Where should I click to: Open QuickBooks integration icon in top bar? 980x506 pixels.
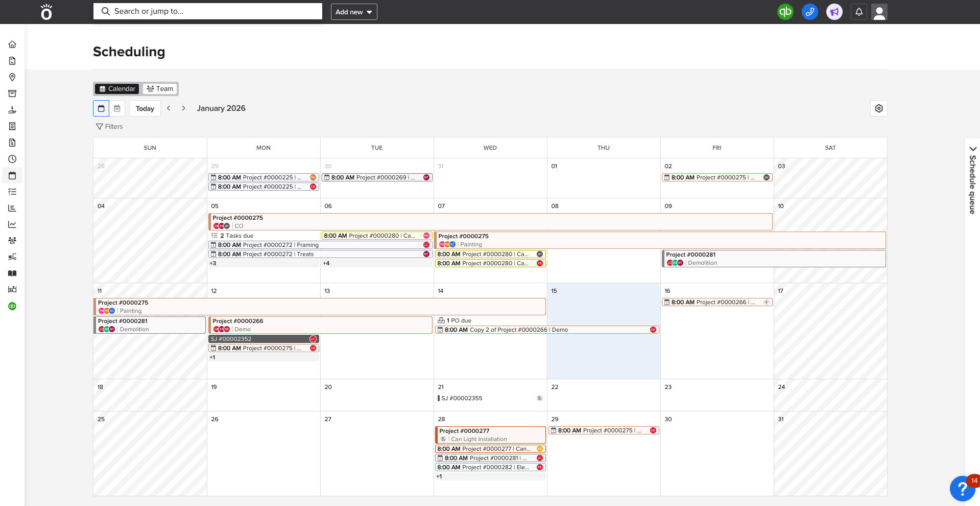coord(785,12)
